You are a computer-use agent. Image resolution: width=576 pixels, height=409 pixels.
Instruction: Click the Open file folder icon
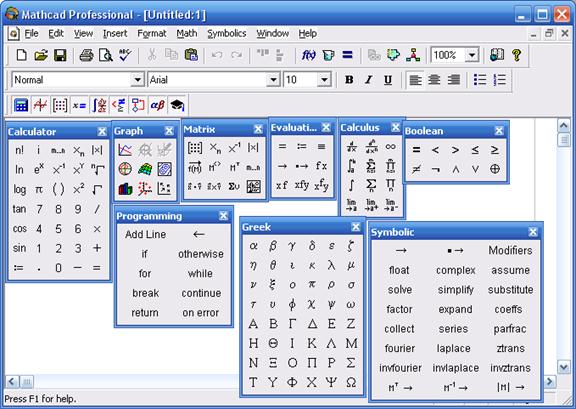(x=41, y=55)
